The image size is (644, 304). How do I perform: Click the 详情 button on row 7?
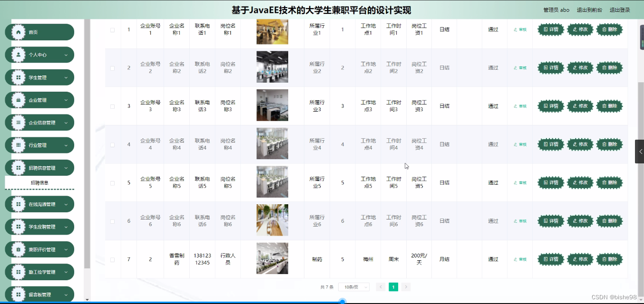550,259
